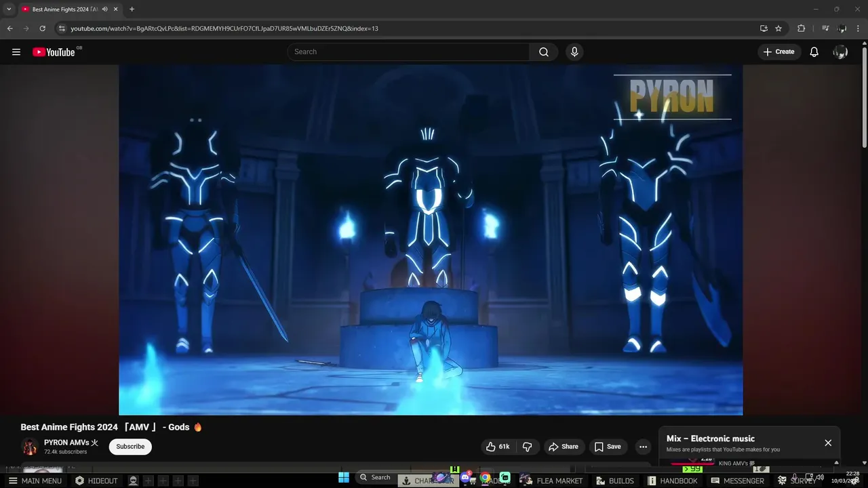Viewport: 868px width, 488px height.
Task: Open Discord from the taskbar
Action: tap(466, 477)
